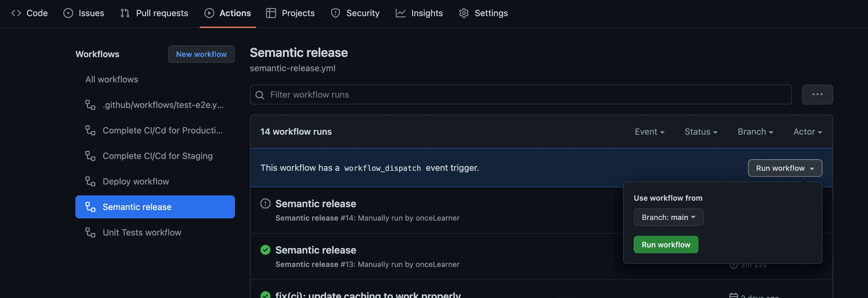The image size is (868, 298).
Task: Open Semantic release run #14 link
Action: tap(316, 204)
